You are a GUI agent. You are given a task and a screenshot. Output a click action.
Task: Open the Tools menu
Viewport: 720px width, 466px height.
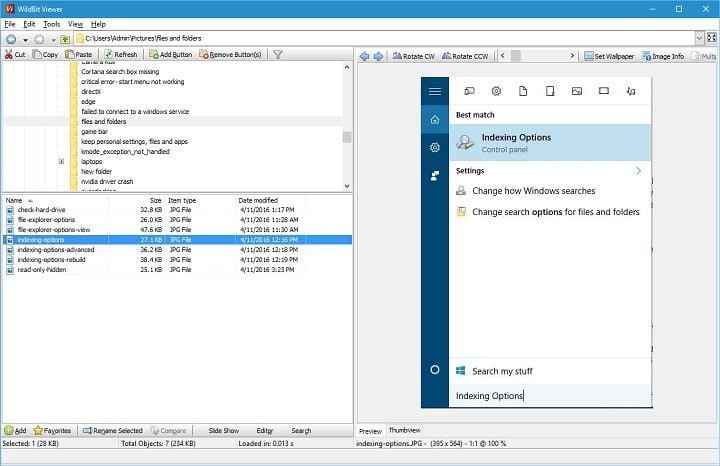(51, 24)
